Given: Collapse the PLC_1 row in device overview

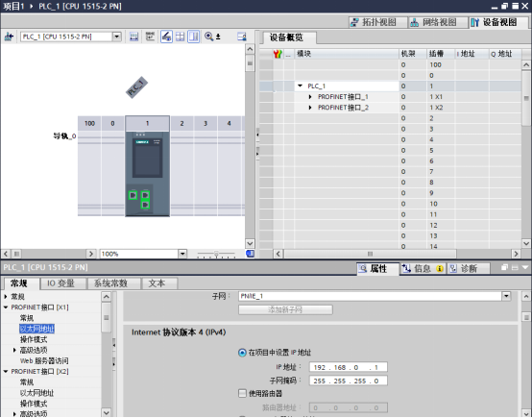Looking at the screenshot, I should [x=300, y=86].
